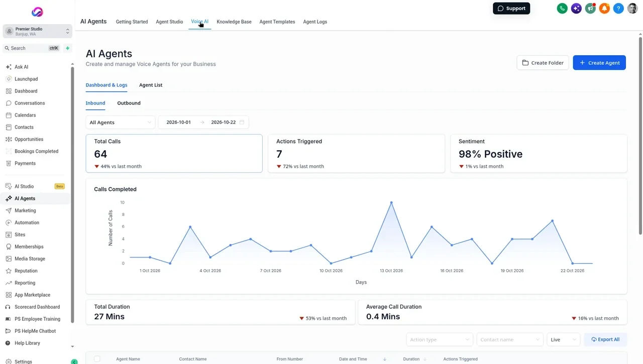Viewport: 643px width, 364px height.
Task: Click the start date 2026-10-01 field
Action: click(x=179, y=123)
